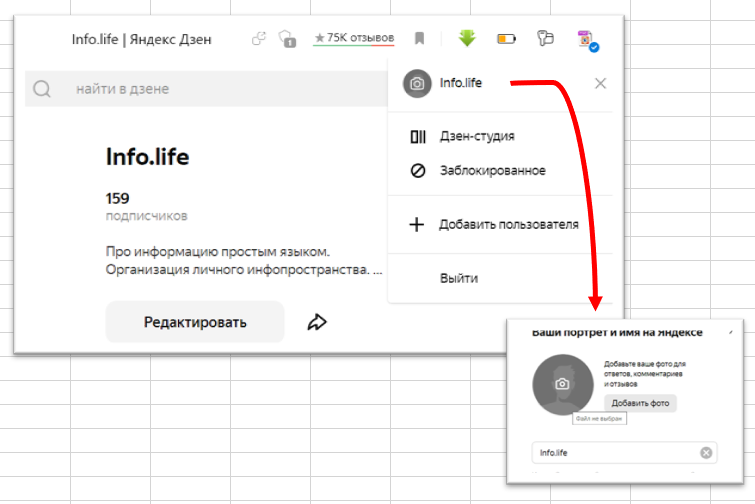Click the site protection shield icon
The height and width of the screenshot is (504, 755).
[287, 39]
